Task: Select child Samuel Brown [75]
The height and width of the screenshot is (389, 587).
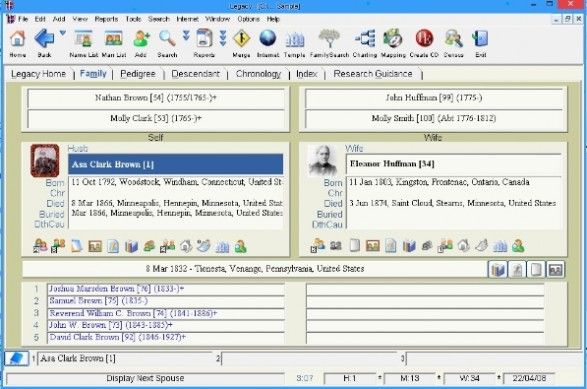Action: [x=166, y=301]
